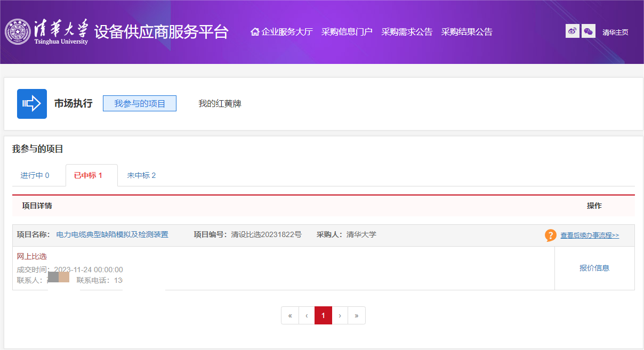Switch to 未中标 2 tab
Image resolution: width=644 pixels, height=350 pixels.
click(141, 175)
